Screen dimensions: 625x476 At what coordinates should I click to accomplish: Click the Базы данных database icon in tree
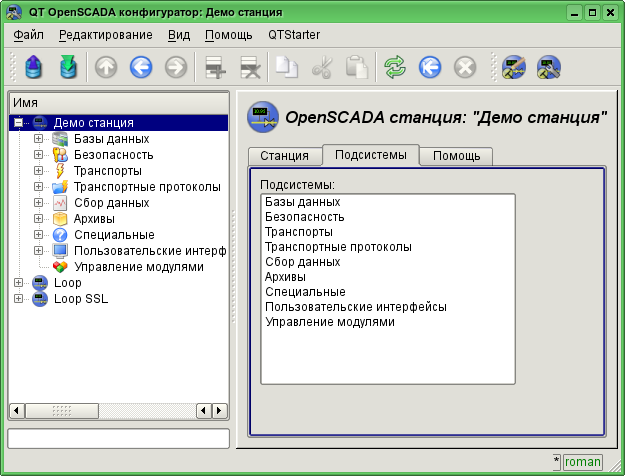tap(60, 139)
